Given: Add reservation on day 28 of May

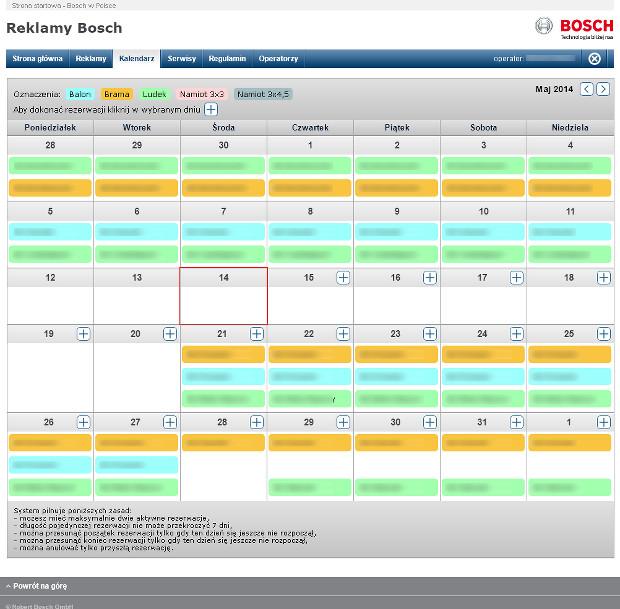Looking at the screenshot, I should click(x=257, y=422).
